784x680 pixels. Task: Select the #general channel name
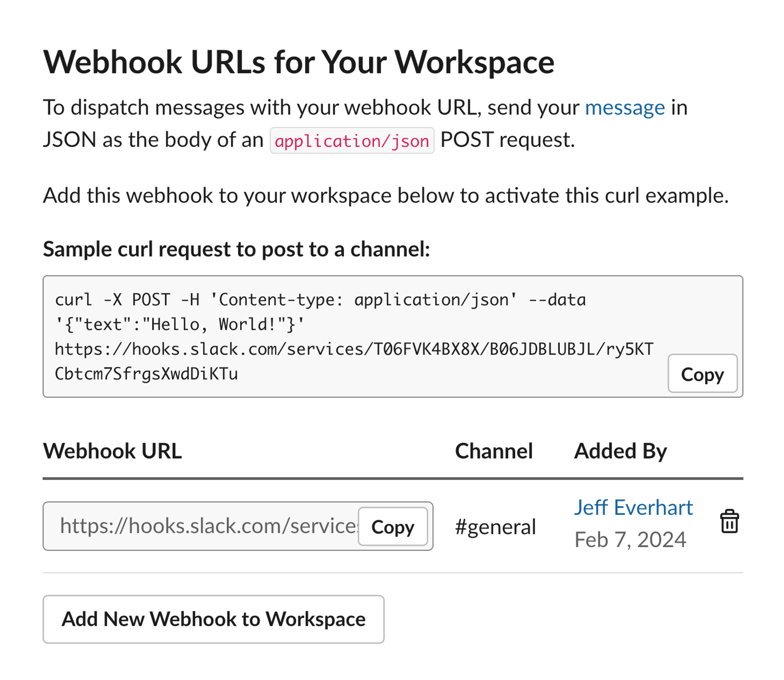pos(496,526)
